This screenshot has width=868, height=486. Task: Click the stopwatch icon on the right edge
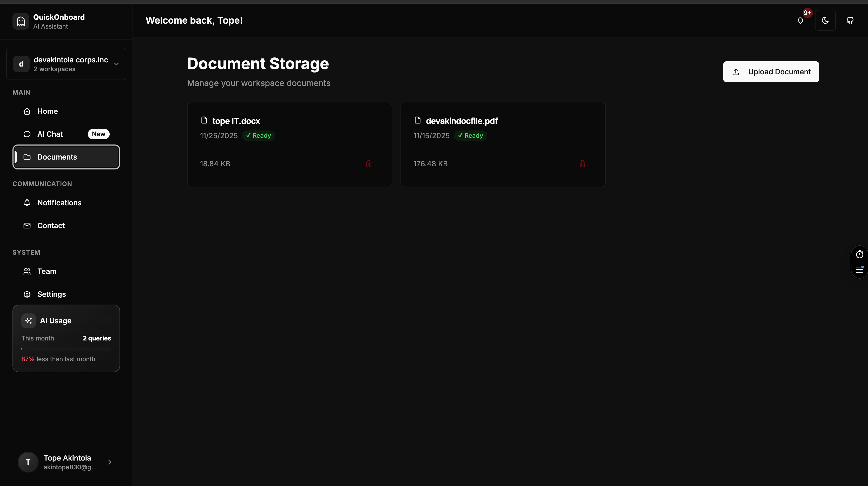click(x=860, y=254)
